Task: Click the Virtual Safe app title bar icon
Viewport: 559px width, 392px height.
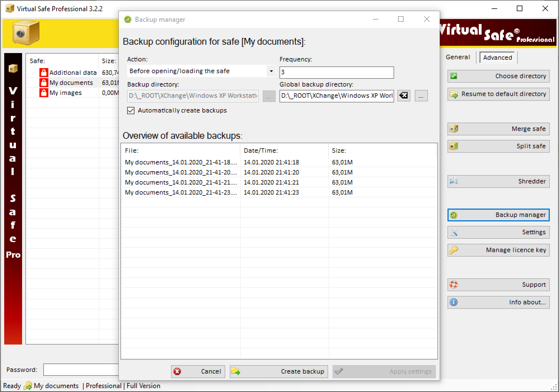Action: 10,8
